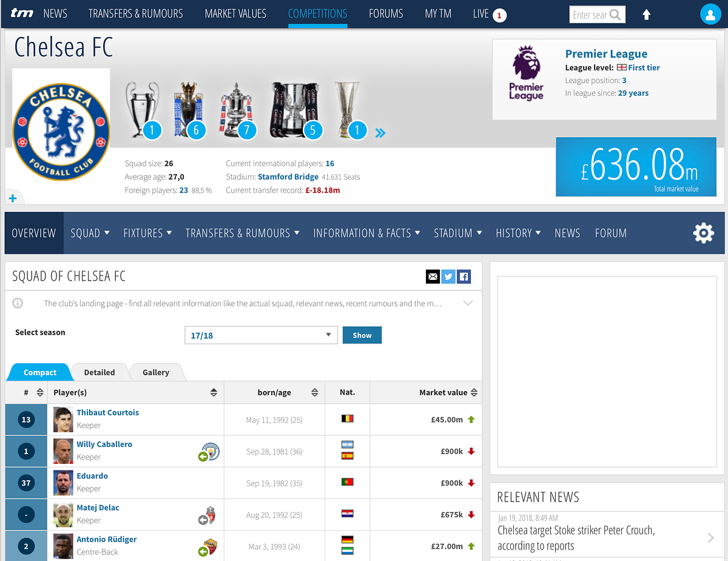Click the search input field
728x561 pixels.
(x=590, y=15)
